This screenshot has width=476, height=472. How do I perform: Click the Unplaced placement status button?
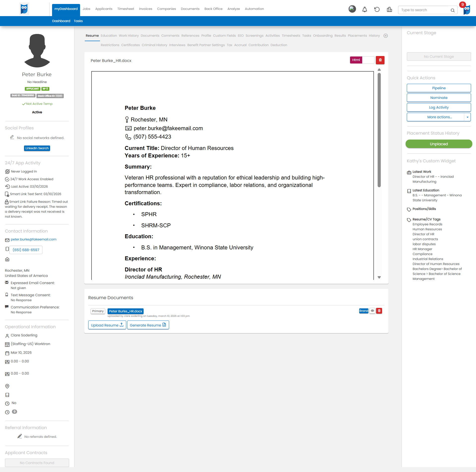[439, 144]
